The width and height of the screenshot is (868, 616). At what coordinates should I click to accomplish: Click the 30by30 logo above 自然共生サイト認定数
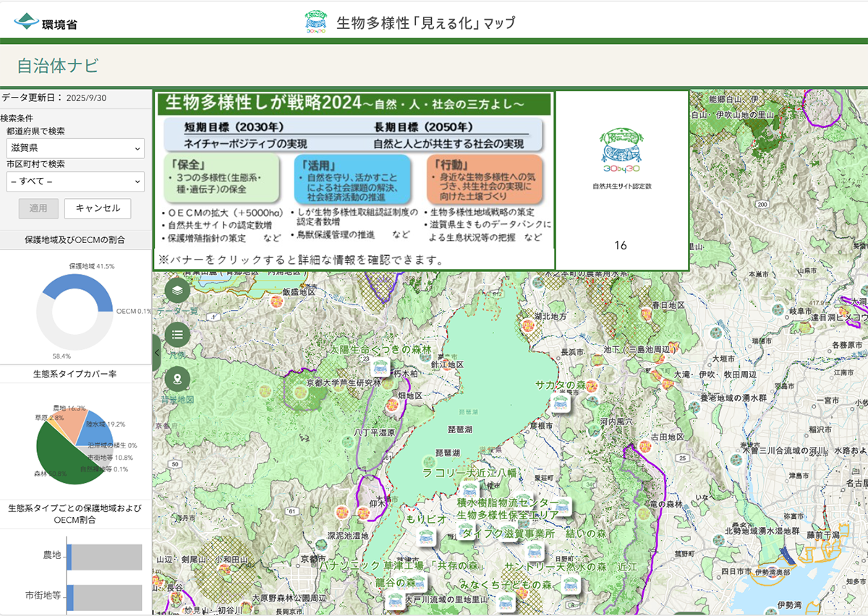620,148
